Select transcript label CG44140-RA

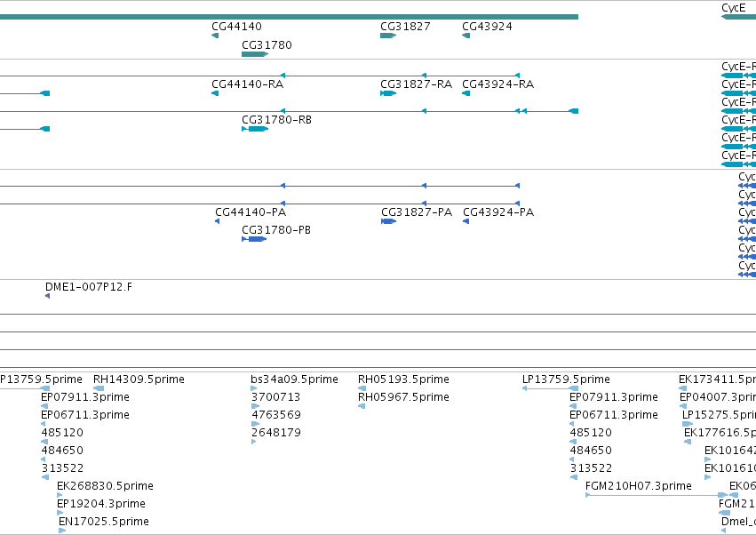point(247,84)
